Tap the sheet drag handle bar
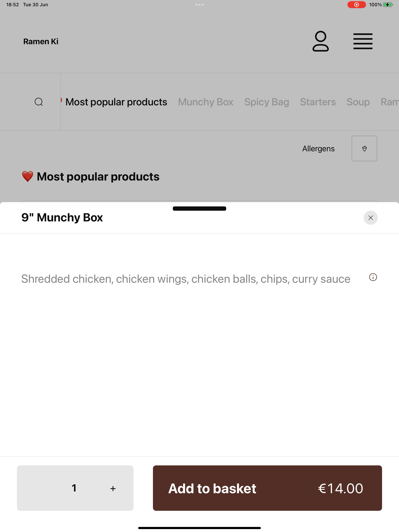Screen dimensions: 399x532 coord(199,209)
